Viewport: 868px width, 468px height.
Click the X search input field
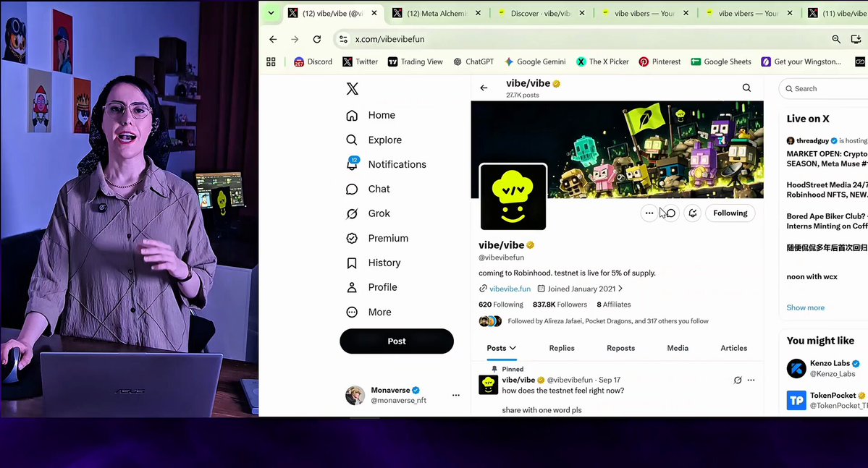coord(825,88)
